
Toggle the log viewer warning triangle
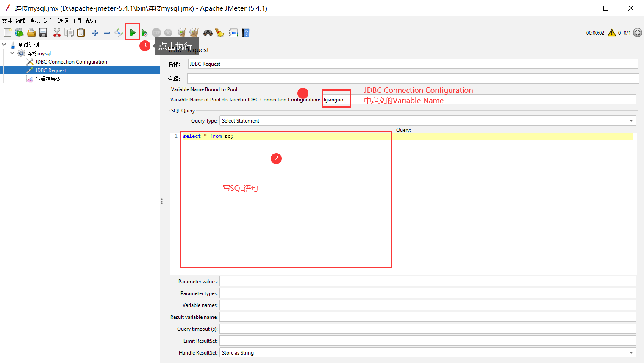point(611,33)
